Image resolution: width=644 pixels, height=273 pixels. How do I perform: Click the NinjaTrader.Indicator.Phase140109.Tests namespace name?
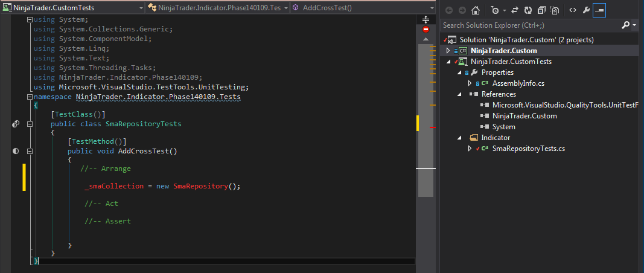coord(159,97)
